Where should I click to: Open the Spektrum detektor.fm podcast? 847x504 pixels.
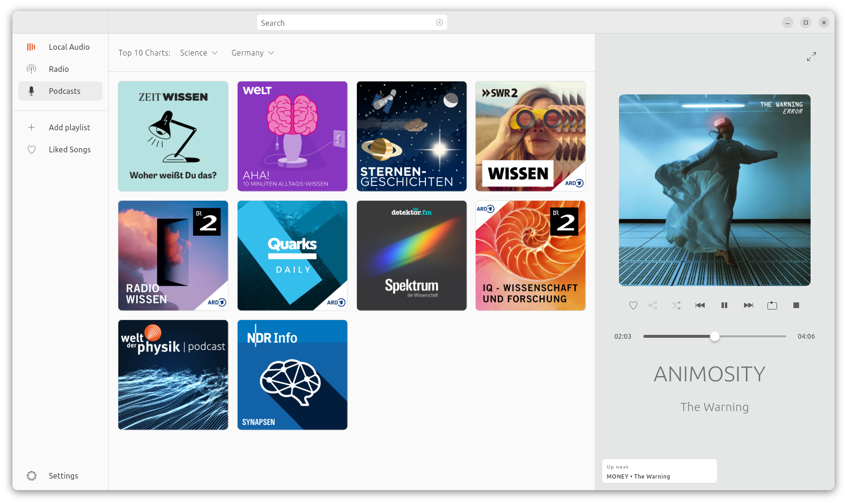pyautogui.click(x=412, y=255)
